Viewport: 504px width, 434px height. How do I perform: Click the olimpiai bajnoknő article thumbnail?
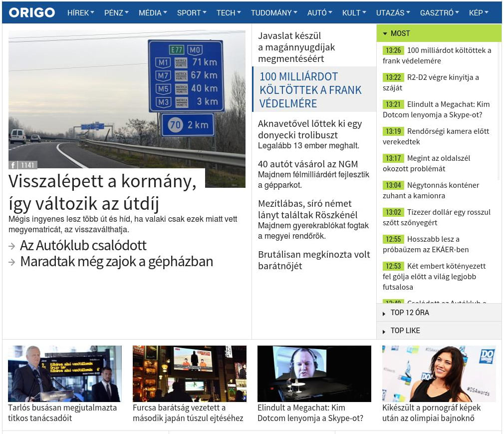439,374
